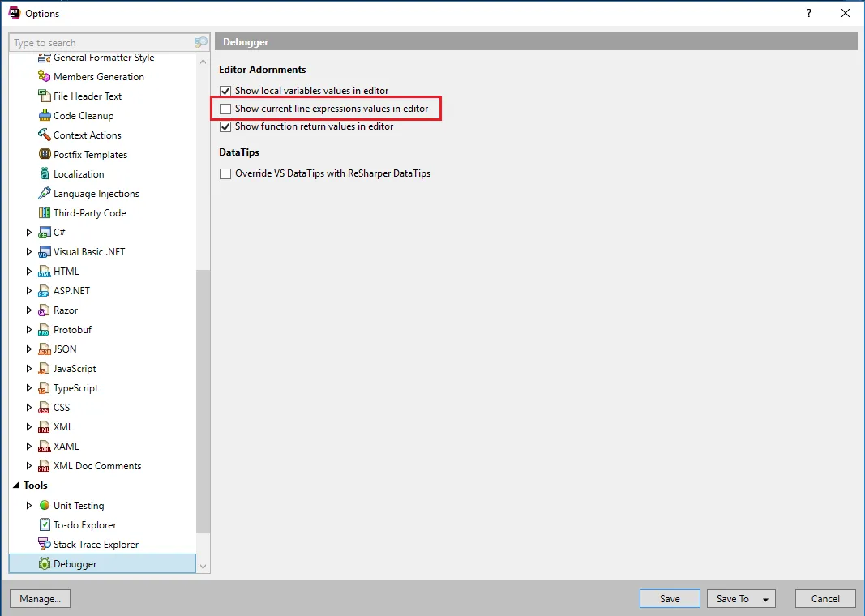Select the Postfix Templates icon

pos(44,154)
